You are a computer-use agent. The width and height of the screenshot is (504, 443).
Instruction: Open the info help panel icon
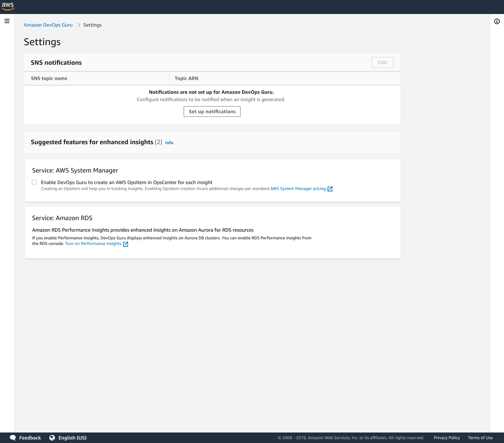coord(497,21)
